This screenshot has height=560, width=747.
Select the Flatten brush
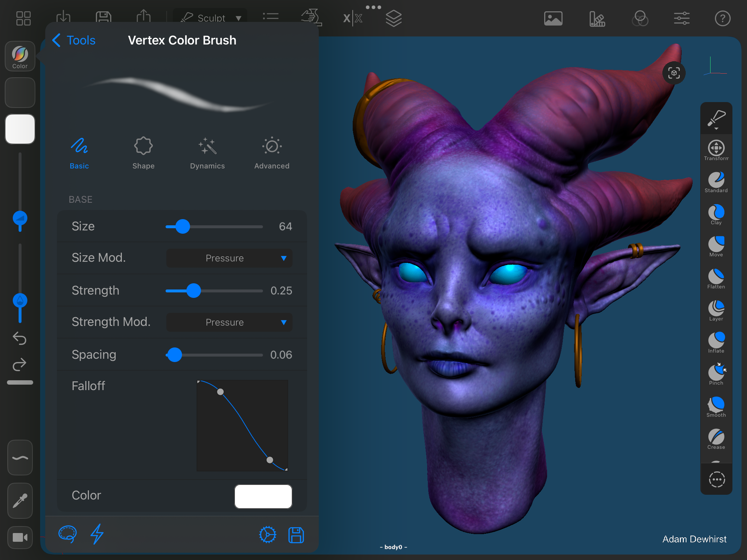pos(716,279)
